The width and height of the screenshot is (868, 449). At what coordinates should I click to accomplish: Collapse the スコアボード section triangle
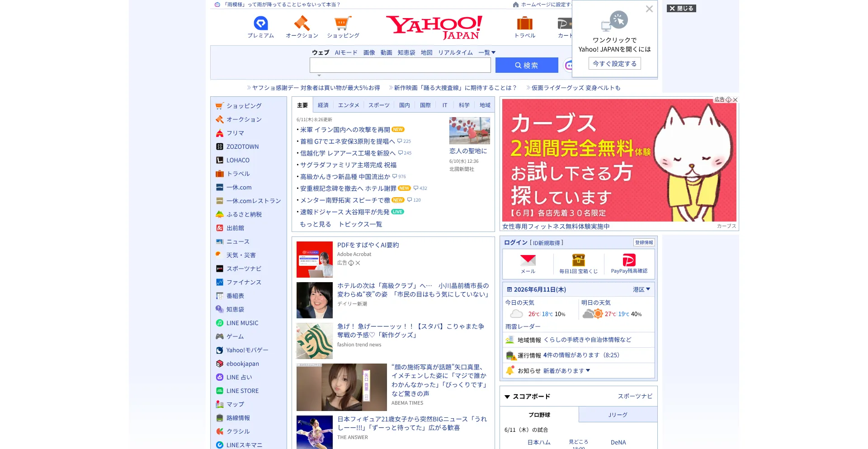click(507, 397)
